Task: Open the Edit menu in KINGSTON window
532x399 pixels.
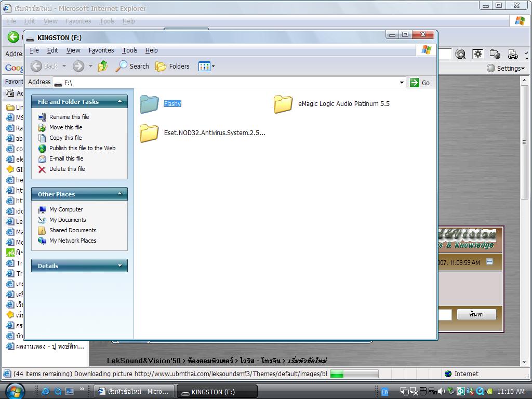Action: coord(52,50)
